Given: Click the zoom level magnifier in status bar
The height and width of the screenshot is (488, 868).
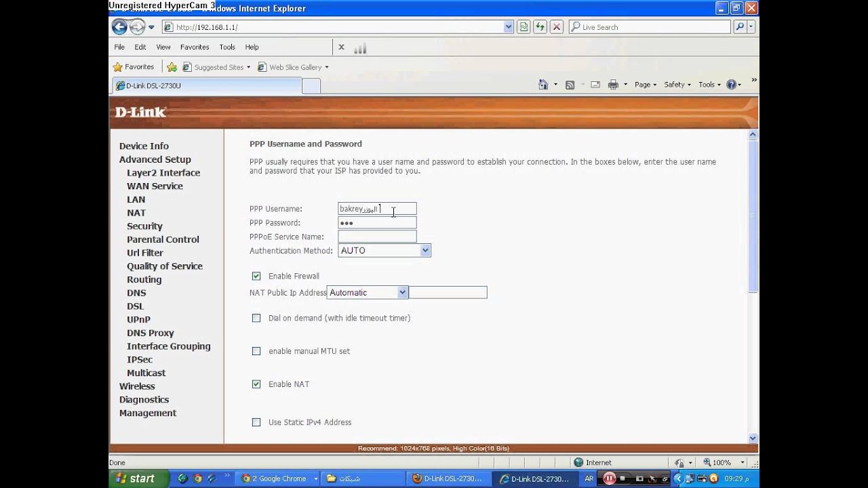Looking at the screenshot, I should (x=708, y=462).
